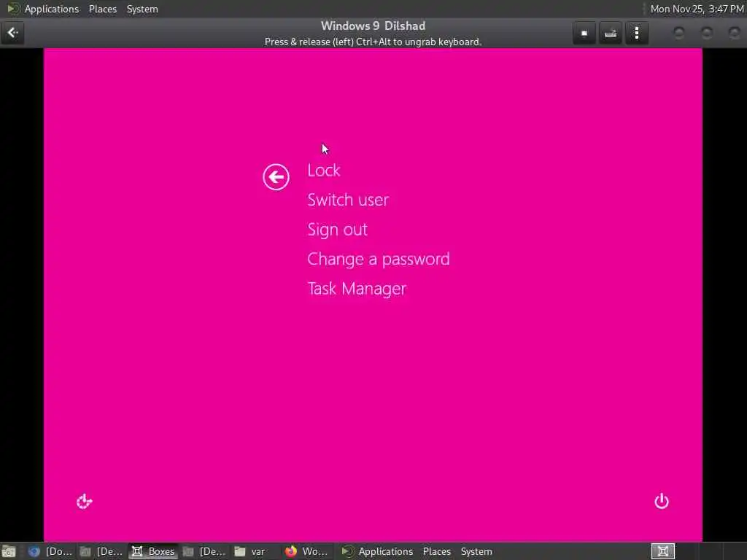Open Applications menu in bottom panel

point(385,551)
